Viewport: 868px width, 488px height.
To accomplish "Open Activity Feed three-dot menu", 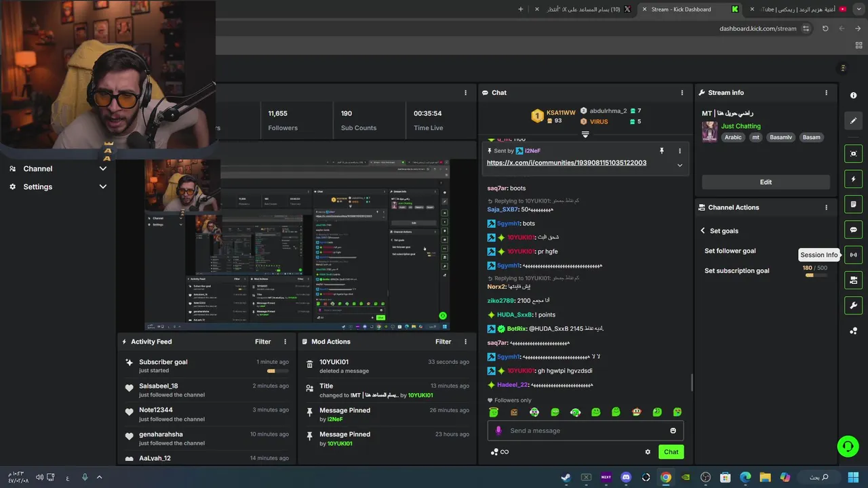I will pos(285,342).
